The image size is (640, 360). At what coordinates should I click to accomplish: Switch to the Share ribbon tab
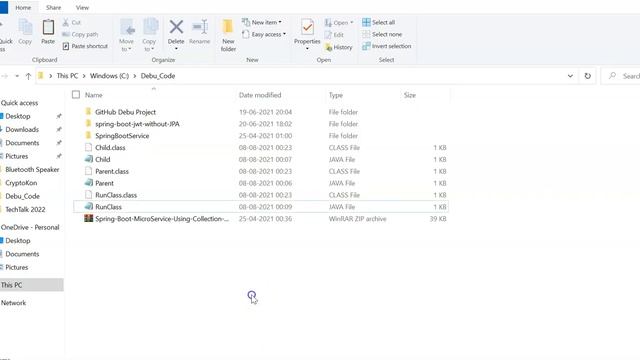click(53, 8)
